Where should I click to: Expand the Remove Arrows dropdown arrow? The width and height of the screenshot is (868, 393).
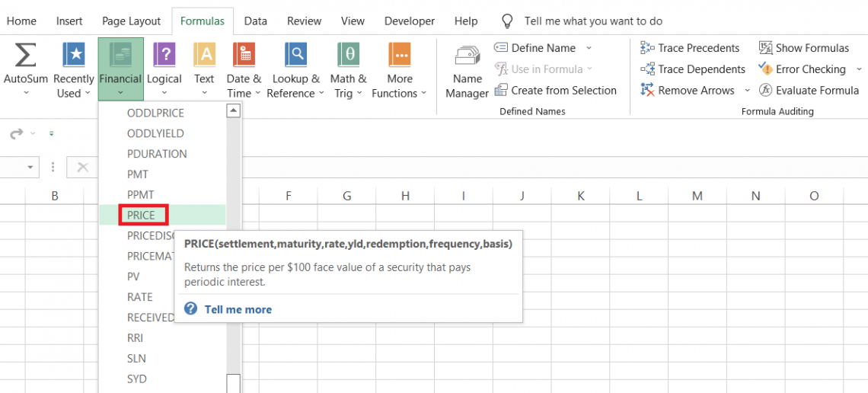point(747,91)
